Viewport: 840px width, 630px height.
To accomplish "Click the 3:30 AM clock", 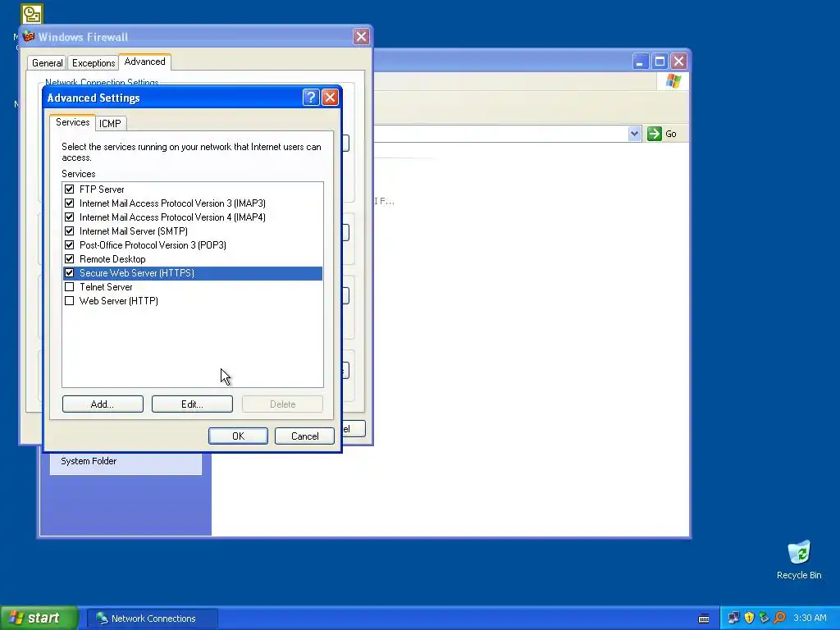I will pyautogui.click(x=810, y=619).
